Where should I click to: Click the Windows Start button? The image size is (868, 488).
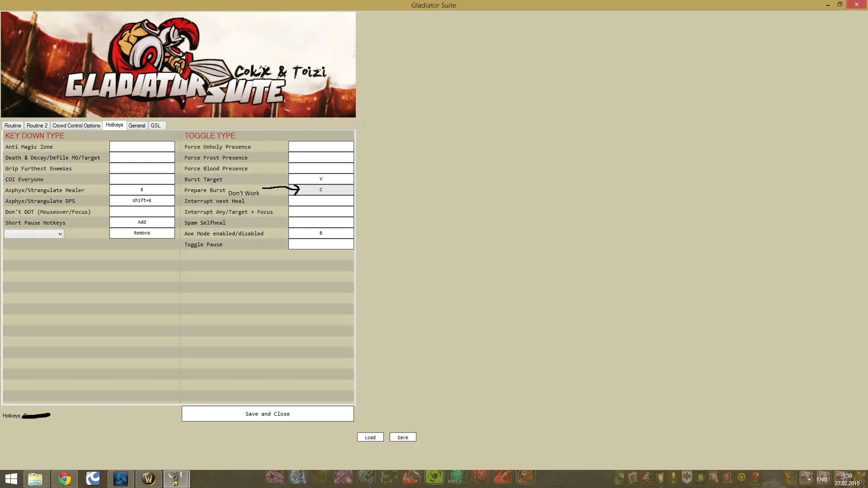tap(11, 479)
